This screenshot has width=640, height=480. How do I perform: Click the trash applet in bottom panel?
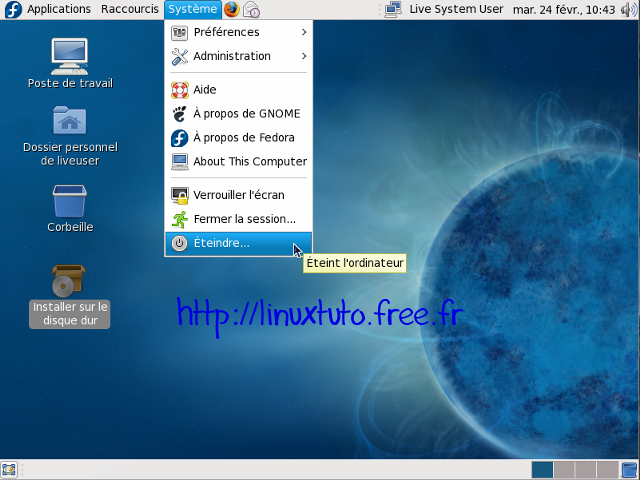point(629,470)
